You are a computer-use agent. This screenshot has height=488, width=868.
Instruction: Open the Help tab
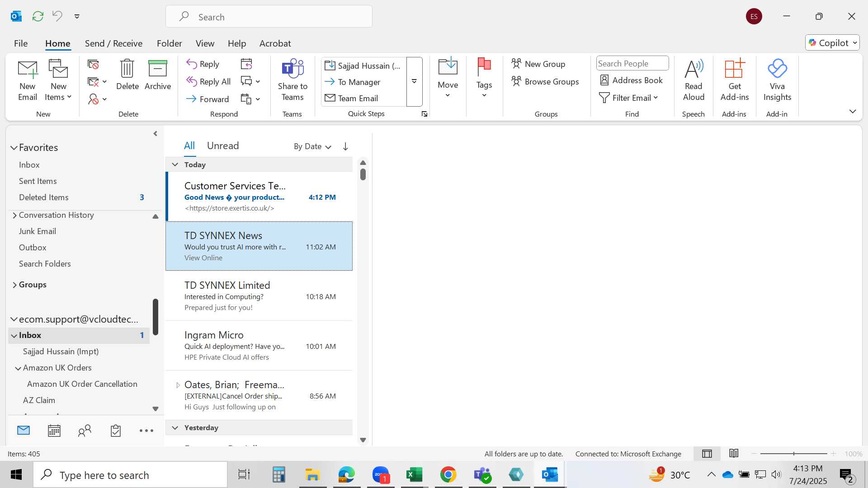pyautogui.click(x=236, y=43)
